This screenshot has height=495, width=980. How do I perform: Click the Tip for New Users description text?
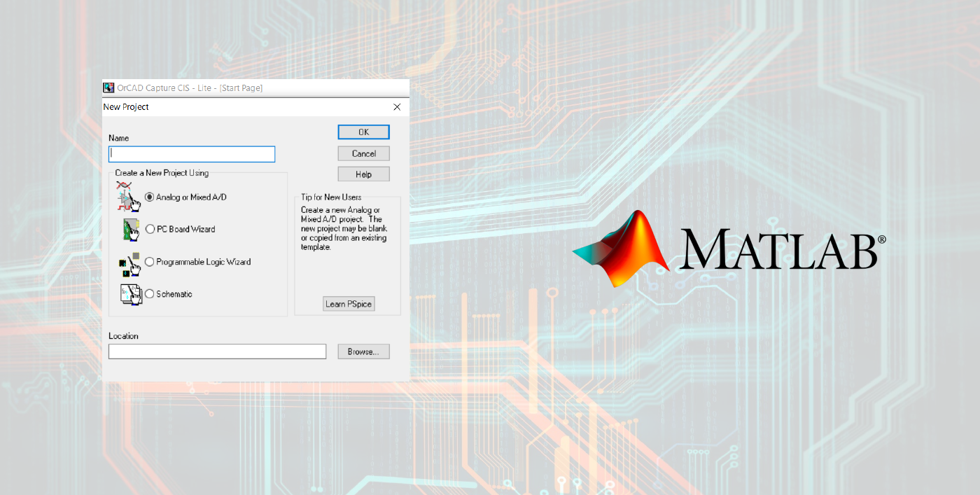tap(344, 229)
